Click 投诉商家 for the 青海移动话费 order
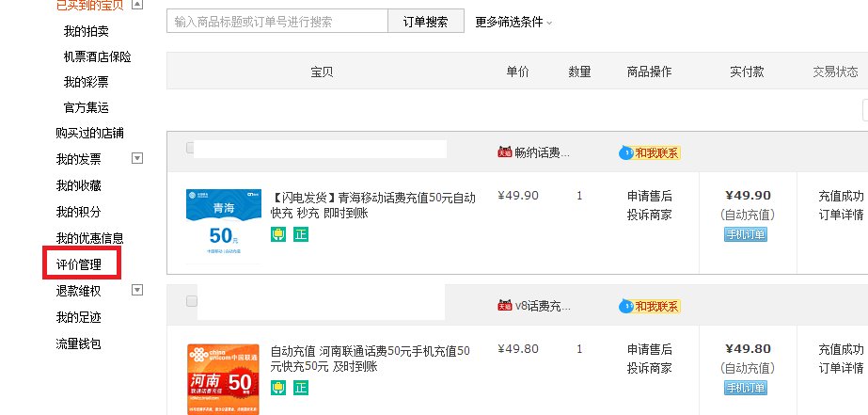 [649, 215]
